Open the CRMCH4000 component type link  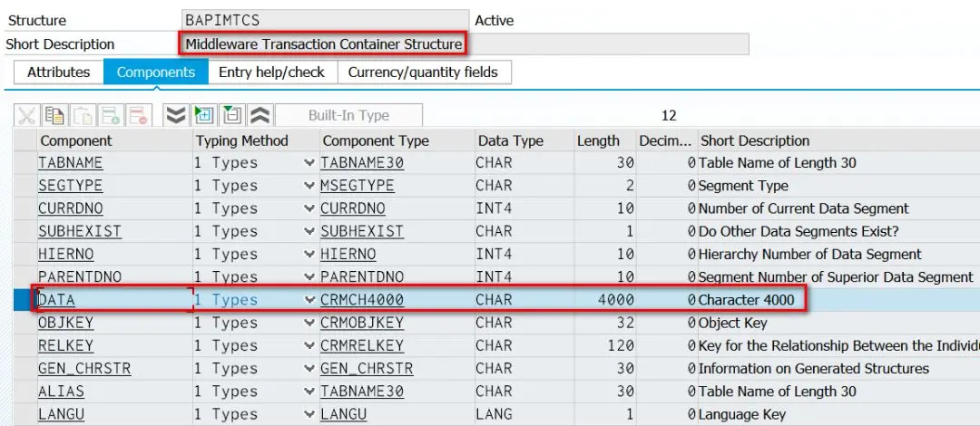click(x=362, y=300)
